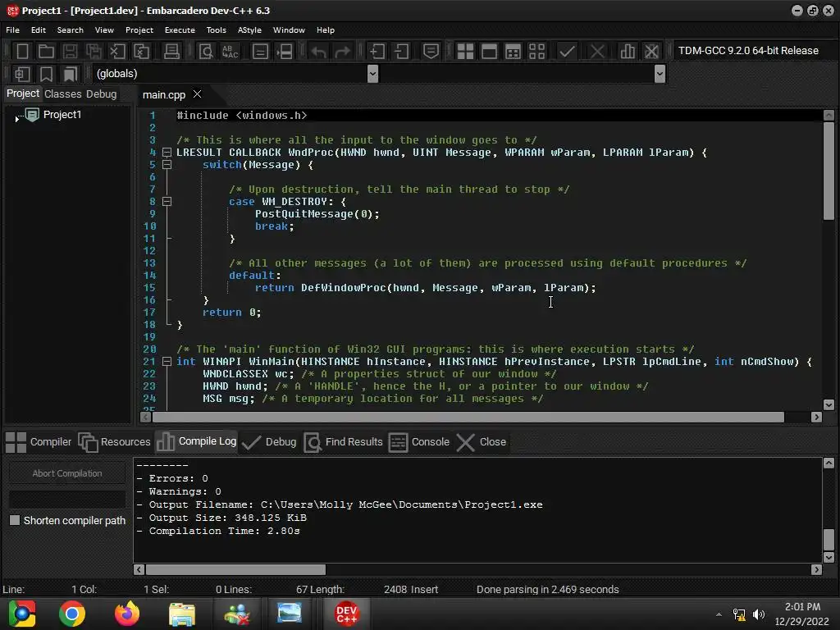Click the Debug checkmark toolbar icon
The image size is (840, 630).
[567, 52]
